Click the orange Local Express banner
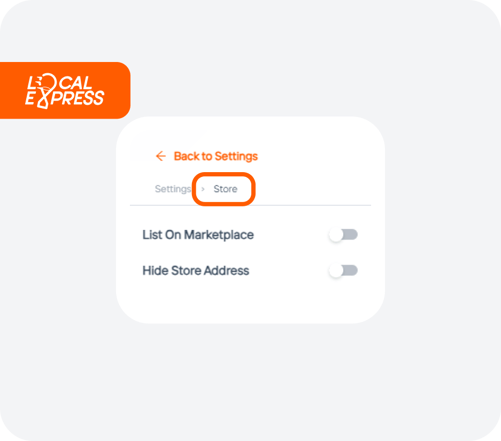This screenshot has height=441, width=501. (65, 90)
